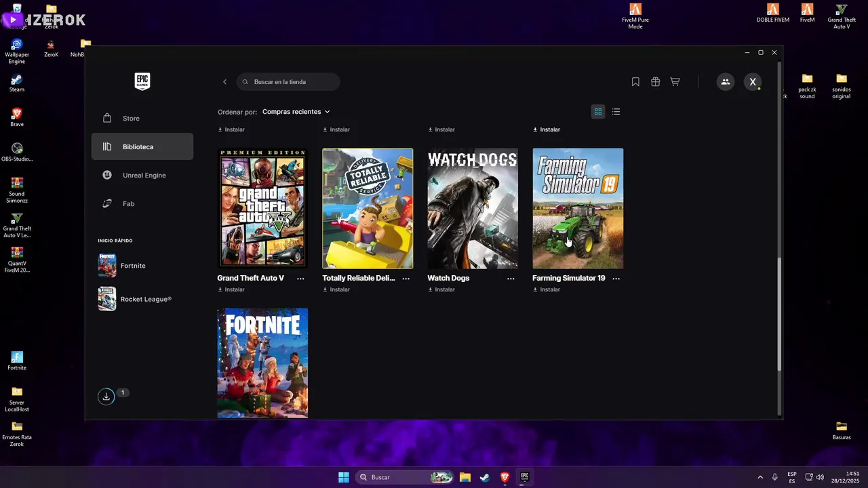Viewport: 868px width, 488px height.
Task: Select the sonidos original folder
Action: click(842, 86)
